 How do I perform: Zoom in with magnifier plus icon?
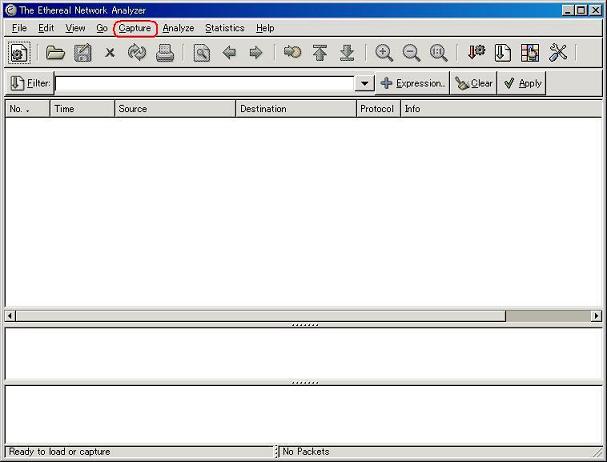pyautogui.click(x=384, y=53)
